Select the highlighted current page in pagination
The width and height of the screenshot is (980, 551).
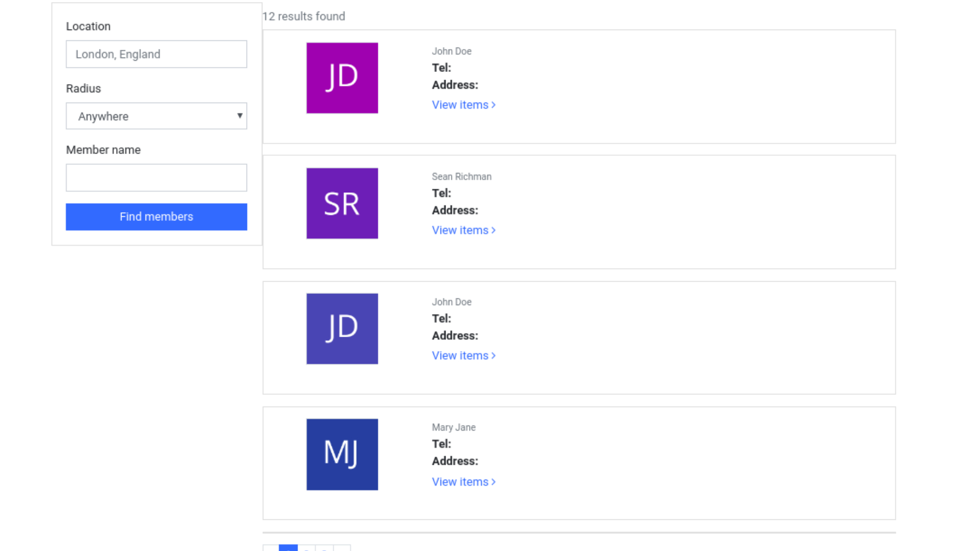288,548
